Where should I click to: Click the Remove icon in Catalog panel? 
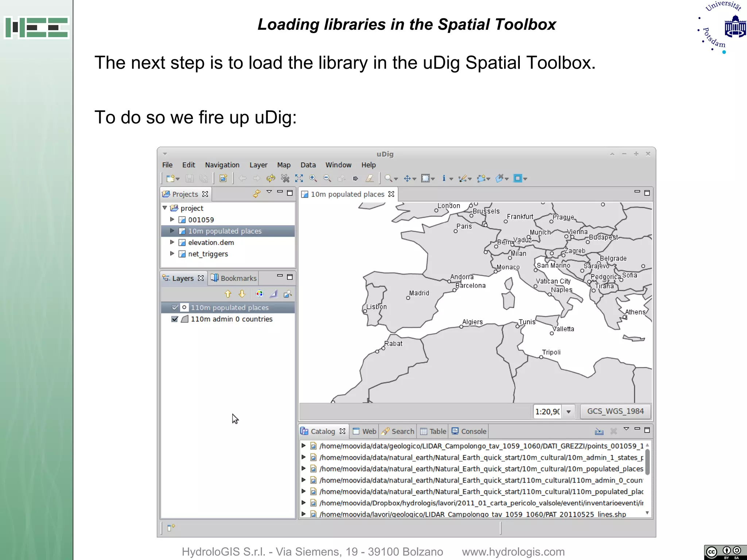[614, 432]
